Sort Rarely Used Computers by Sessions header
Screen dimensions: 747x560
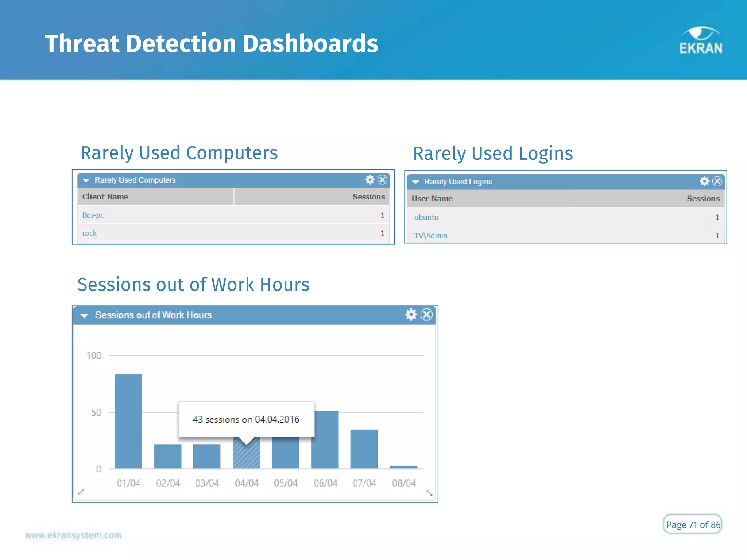click(312, 197)
